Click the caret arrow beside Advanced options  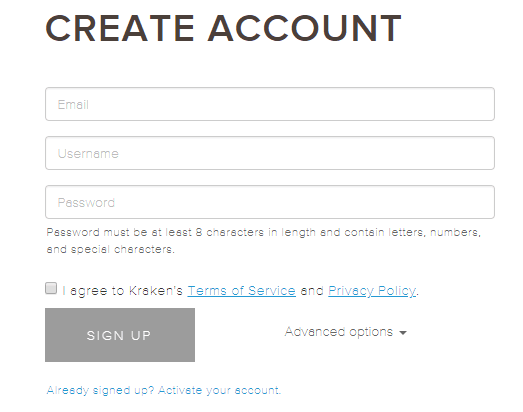pos(403,333)
